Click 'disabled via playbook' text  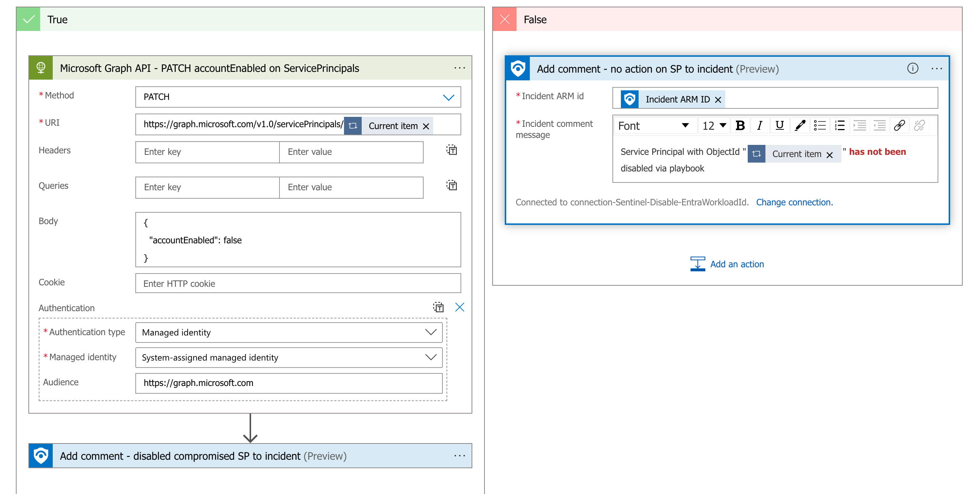pos(662,168)
